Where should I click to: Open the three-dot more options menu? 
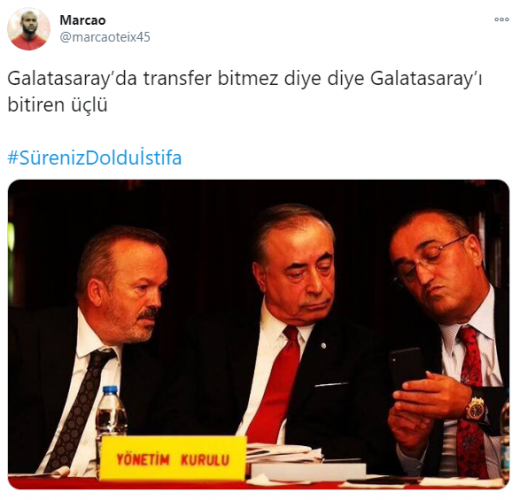(501, 20)
